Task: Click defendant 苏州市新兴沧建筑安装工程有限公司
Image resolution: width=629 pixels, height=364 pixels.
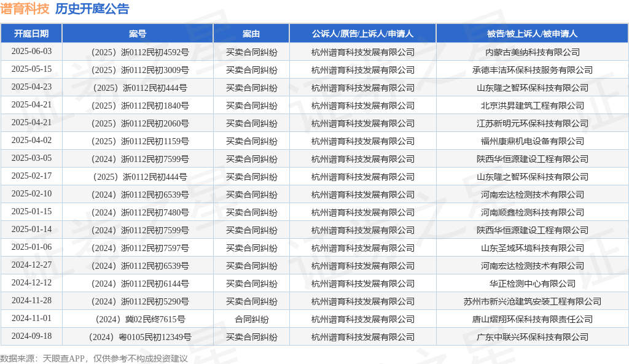Action: pos(533,301)
